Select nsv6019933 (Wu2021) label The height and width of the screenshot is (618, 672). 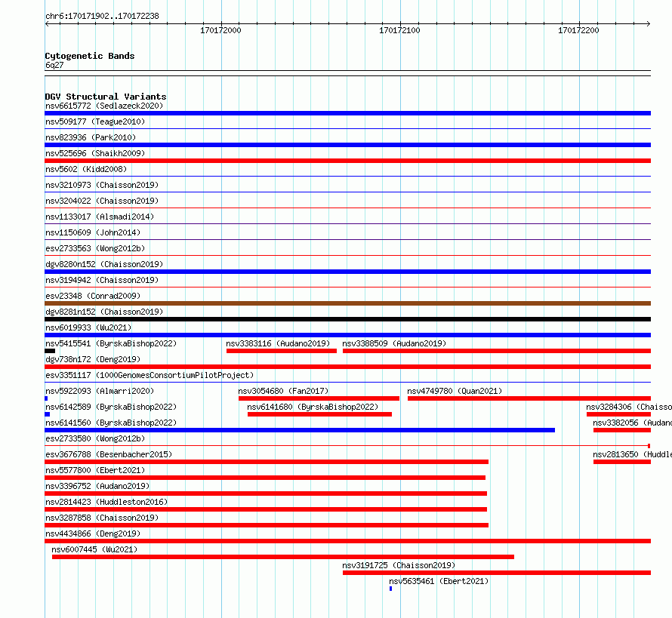[88, 327]
